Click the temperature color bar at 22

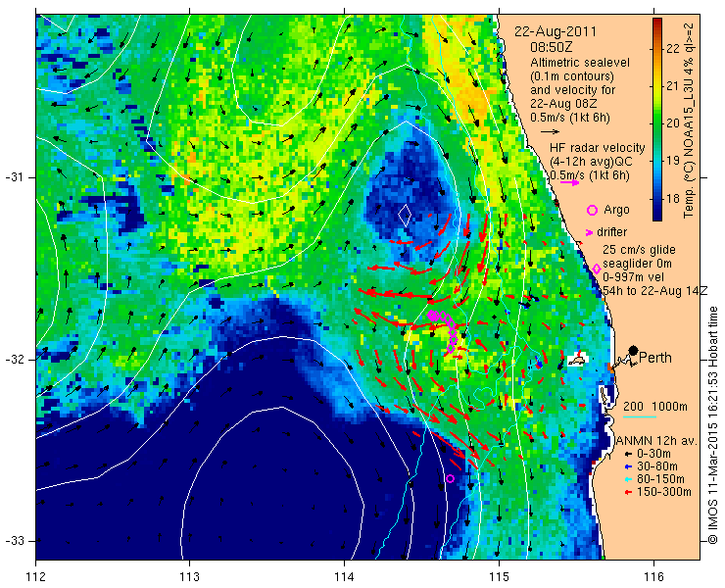pyautogui.click(x=657, y=49)
